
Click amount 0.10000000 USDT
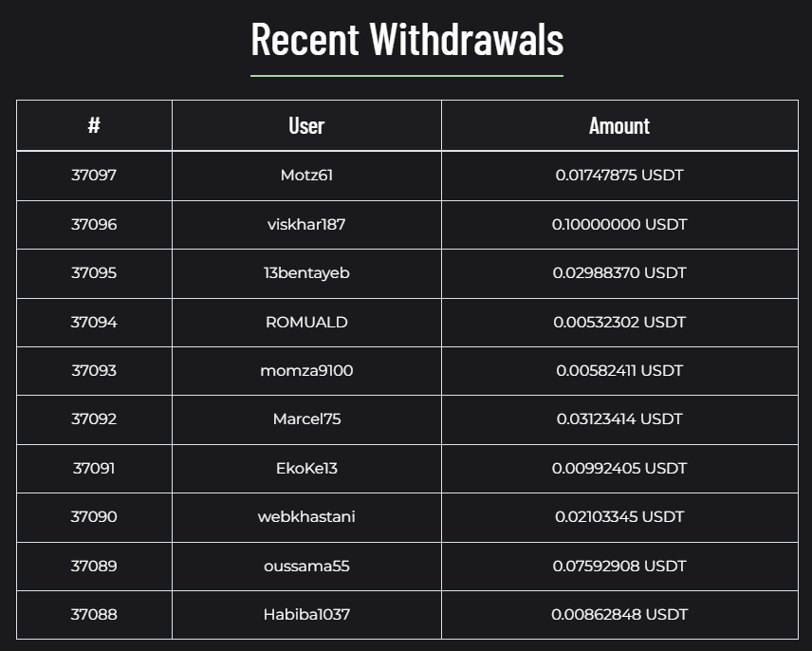click(x=619, y=225)
